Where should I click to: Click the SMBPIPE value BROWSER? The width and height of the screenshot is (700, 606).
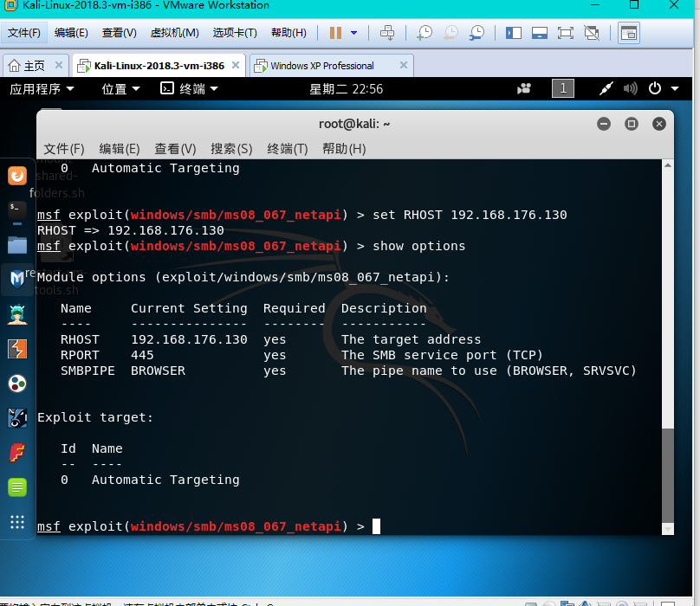[158, 371]
